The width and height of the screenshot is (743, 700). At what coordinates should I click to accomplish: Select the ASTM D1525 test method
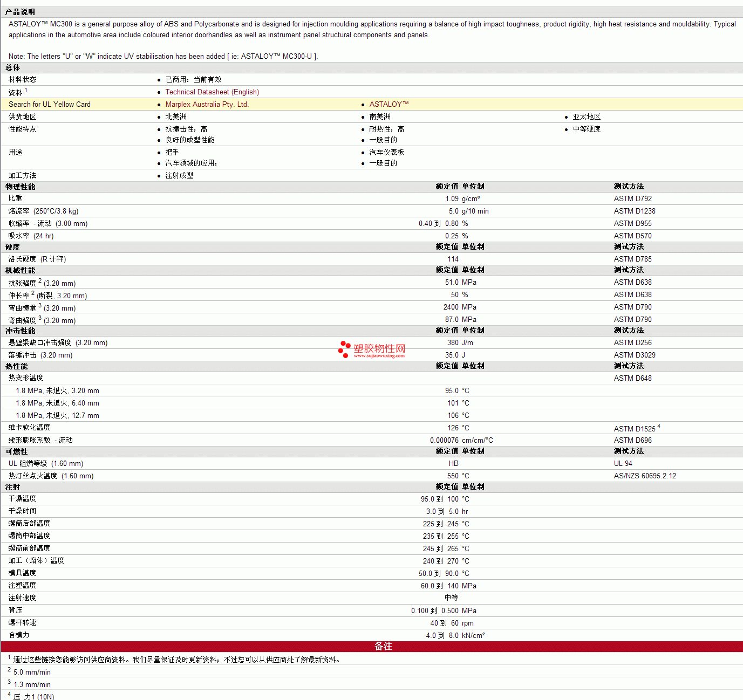(x=635, y=429)
